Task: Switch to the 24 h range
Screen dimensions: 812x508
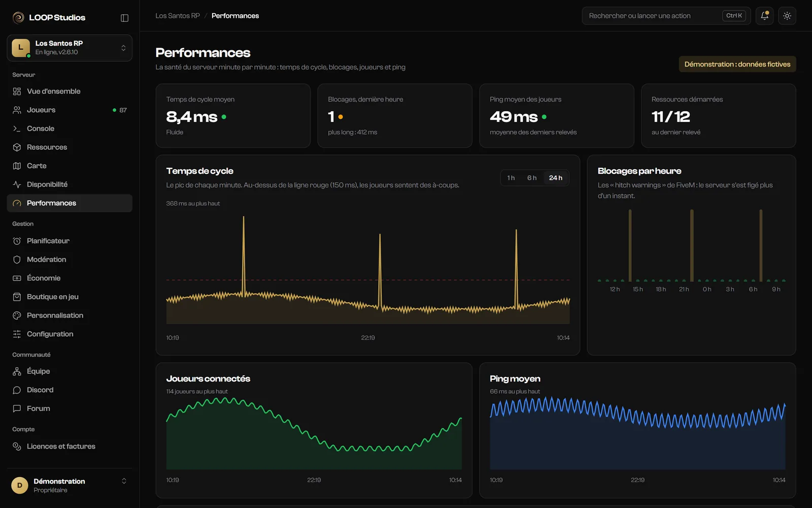Action: [x=556, y=178]
